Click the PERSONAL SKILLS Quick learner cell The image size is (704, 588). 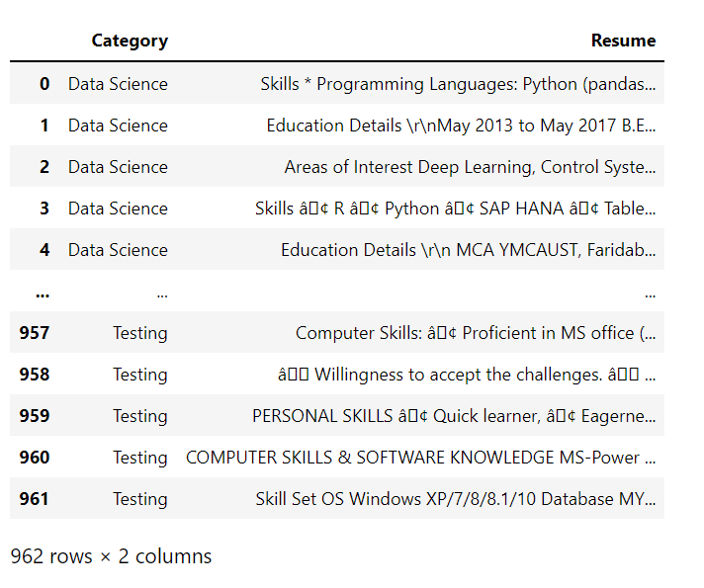454,416
